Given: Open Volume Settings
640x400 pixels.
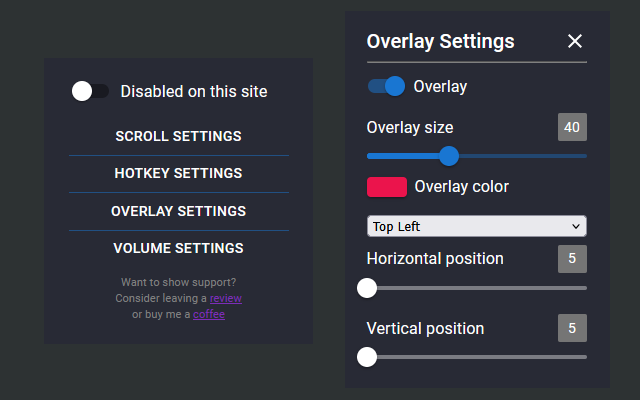Looking at the screenshot, I should click(x=179, y=248).
